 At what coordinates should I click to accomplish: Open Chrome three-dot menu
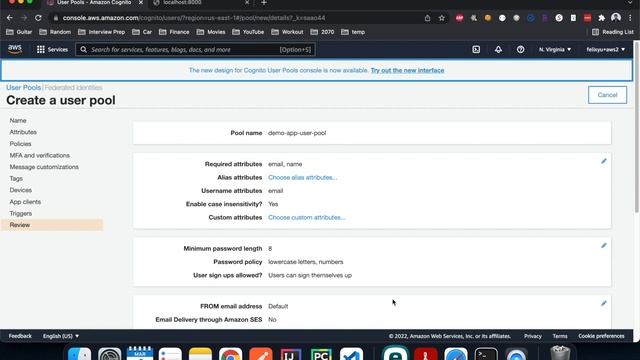pyautogui.click(x=631, y=18)
